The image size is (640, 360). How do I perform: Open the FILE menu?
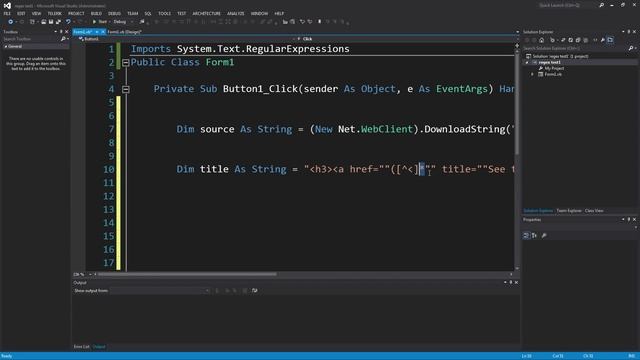point(7,13)
